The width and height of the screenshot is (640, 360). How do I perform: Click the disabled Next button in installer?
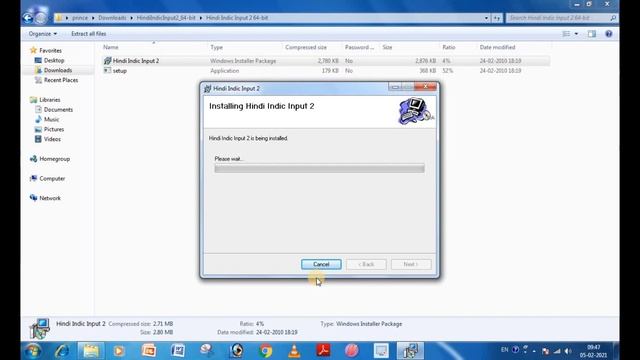click(411, 264)
